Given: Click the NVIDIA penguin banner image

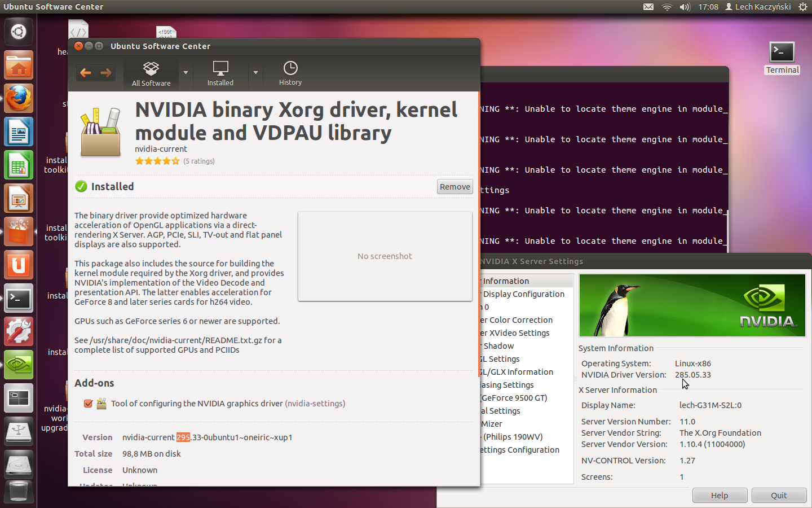Looking at the screenshot, I should click(692, 305).
